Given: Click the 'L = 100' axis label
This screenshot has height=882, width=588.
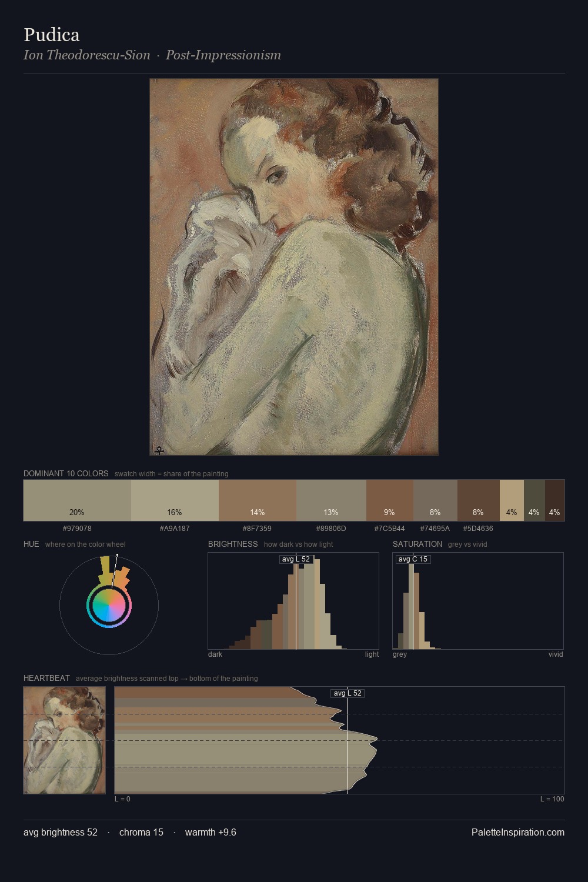Looking at the screenshot, I should pyautogui.click(x=552, y=799).
